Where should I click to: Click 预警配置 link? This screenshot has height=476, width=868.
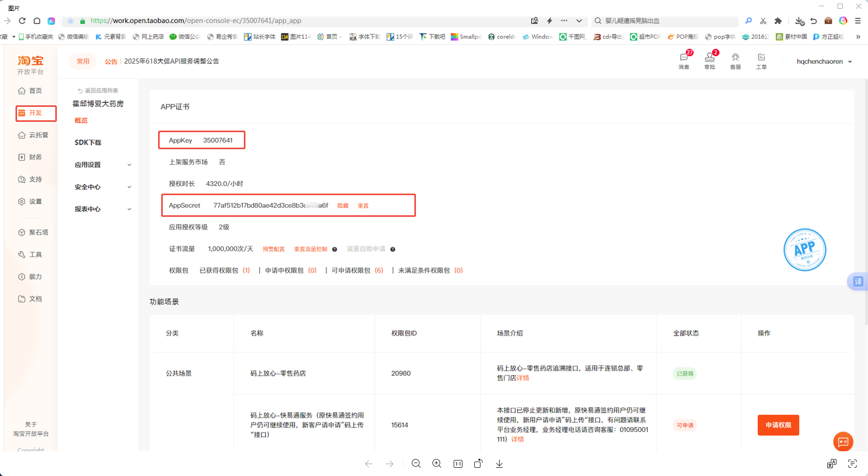[274, 249]
